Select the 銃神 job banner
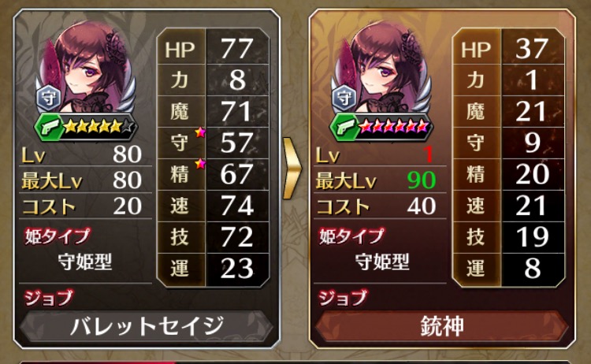Viewport: 591px width, 364px height. tap(442, 326)
